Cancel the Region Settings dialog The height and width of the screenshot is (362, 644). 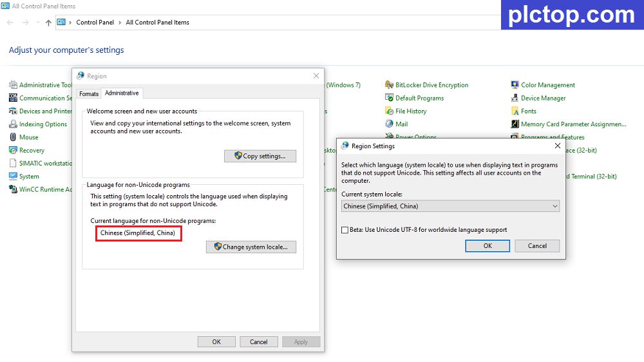pos(537,245)
